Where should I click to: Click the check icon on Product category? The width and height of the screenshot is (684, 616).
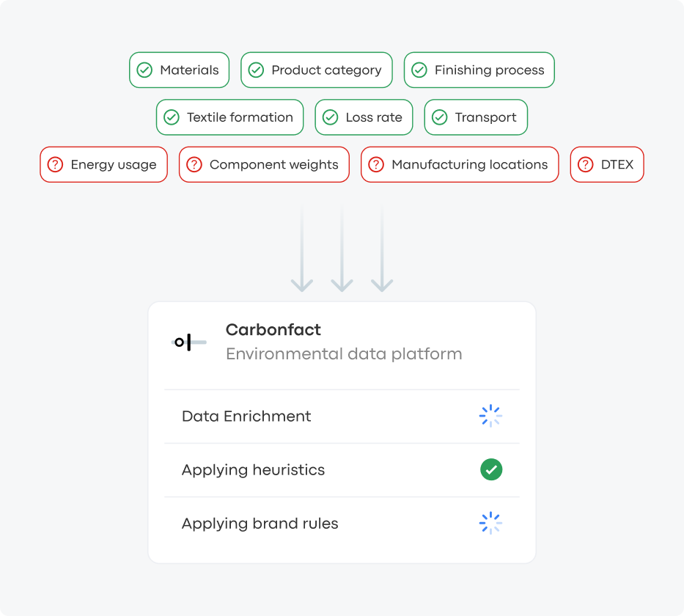(x=256, y=70)
